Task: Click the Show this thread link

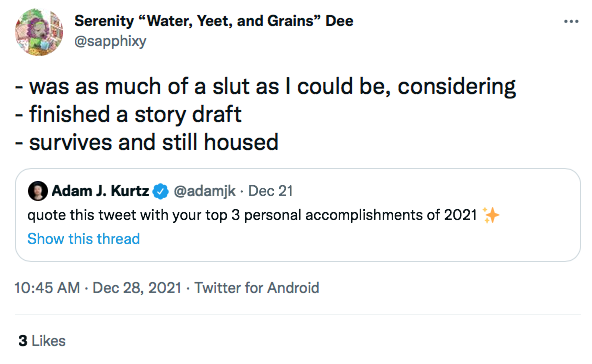Action: [83, 239]
